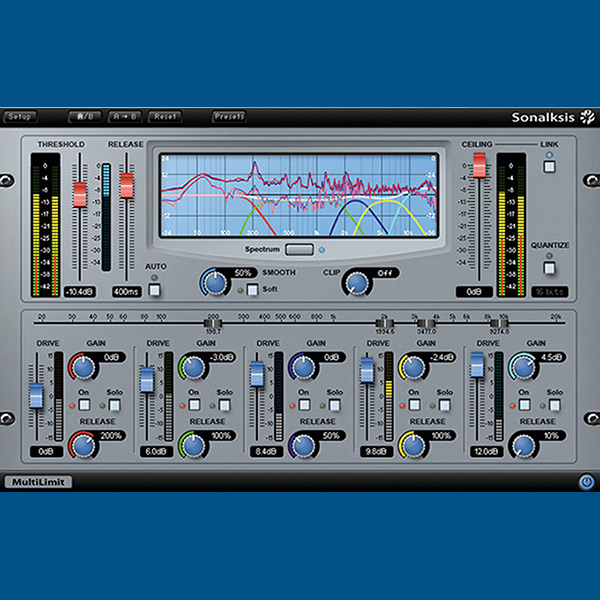Enable the Soft checkbox
Viewport: 600px width, 600px height.
[252, 290]
